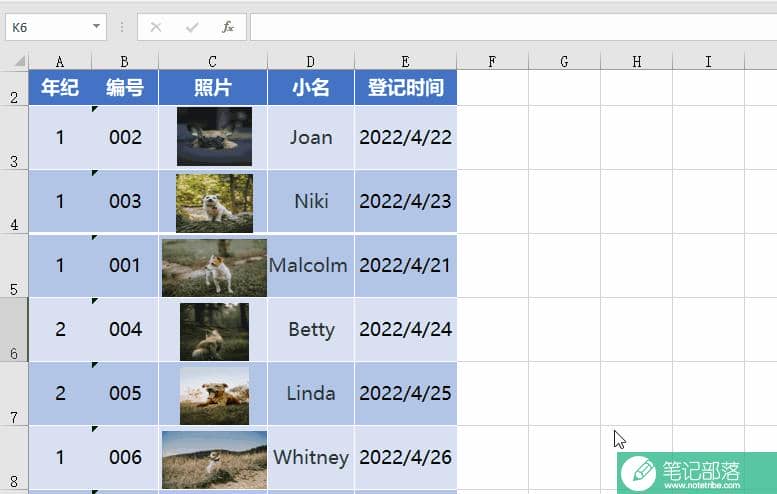
Task: Click the cell containing 006
Action: pyautogui.click(x=125, y=457)
